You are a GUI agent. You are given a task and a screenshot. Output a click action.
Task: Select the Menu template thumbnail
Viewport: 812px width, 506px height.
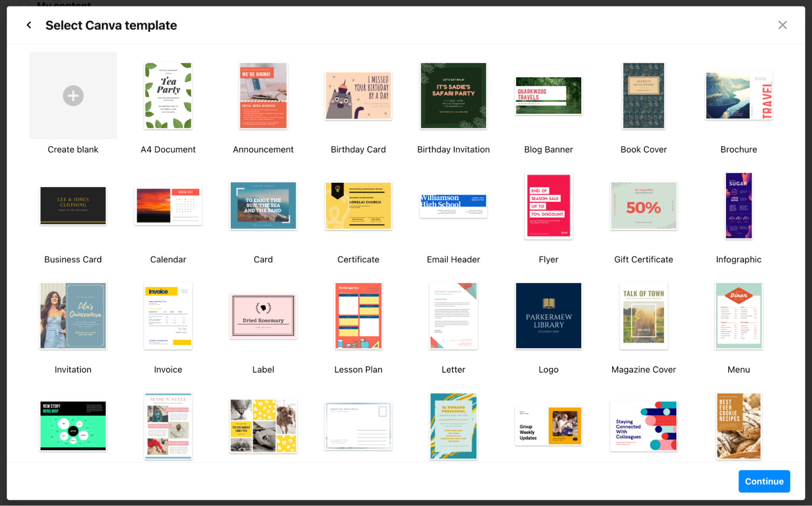[x=738, y=315]
